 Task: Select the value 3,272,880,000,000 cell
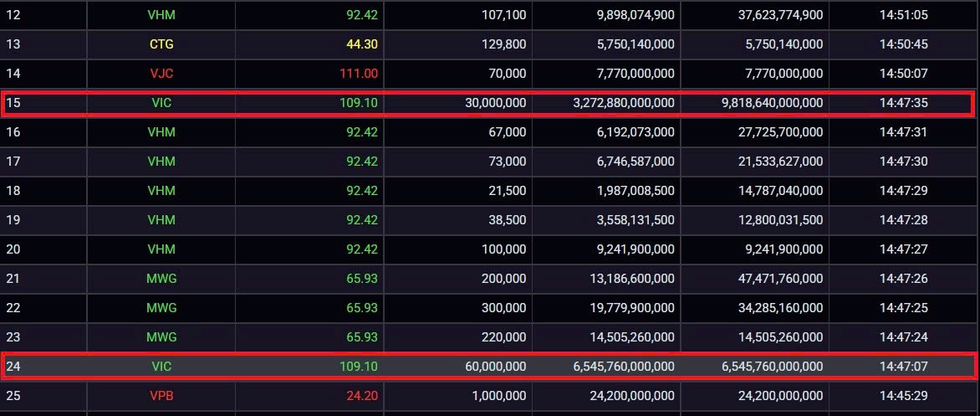(620, 103)
